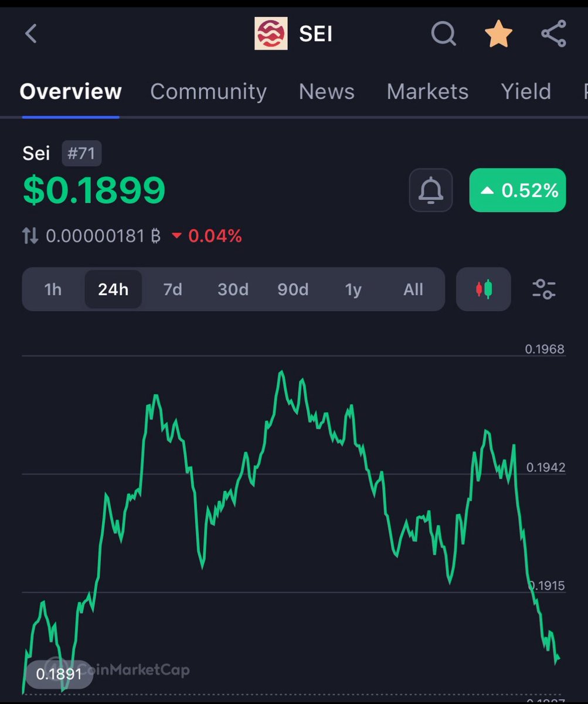Switch to the Yield tab
Image resolution: width=588 pixels, height=704 pixels.
click(x=526, y=92)
